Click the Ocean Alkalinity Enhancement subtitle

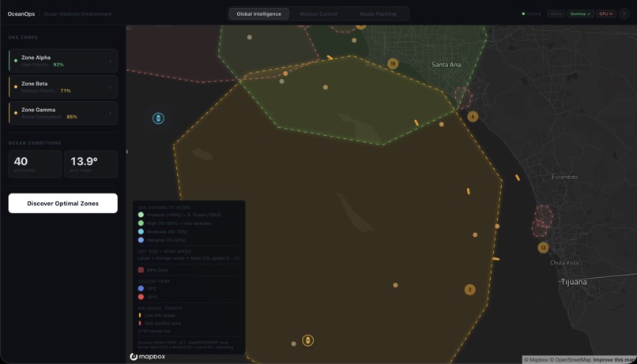click(77, 13)
